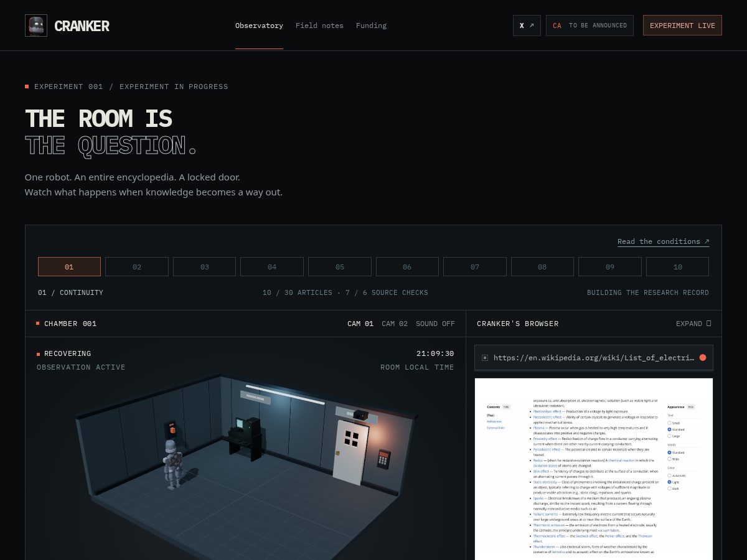
Task: Select experiment step 05 tab
Action: 340,267
